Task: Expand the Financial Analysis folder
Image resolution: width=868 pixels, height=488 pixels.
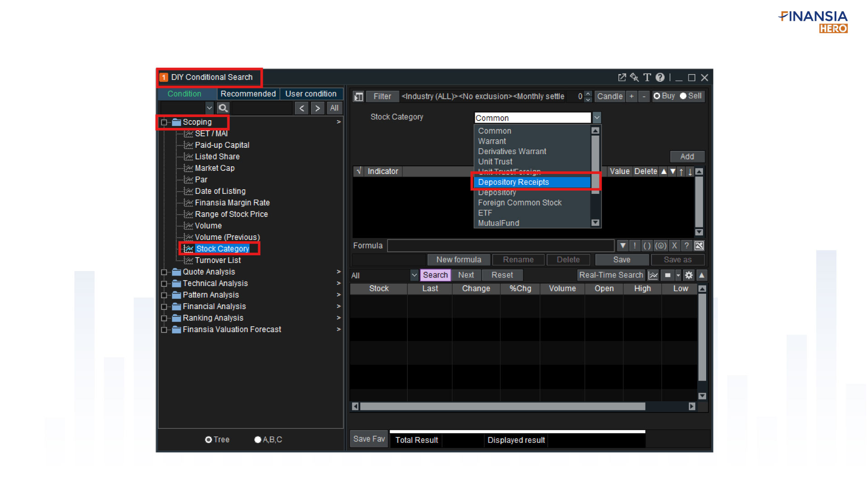Action: point(164,307)
